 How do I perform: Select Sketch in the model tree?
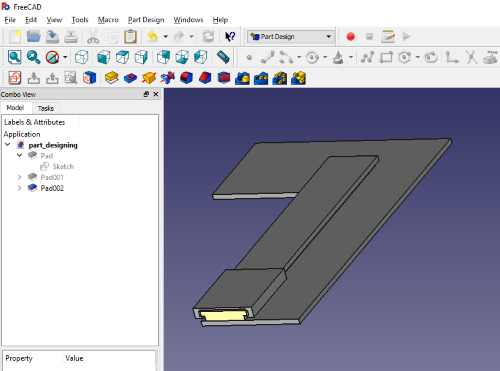point(63,166)
